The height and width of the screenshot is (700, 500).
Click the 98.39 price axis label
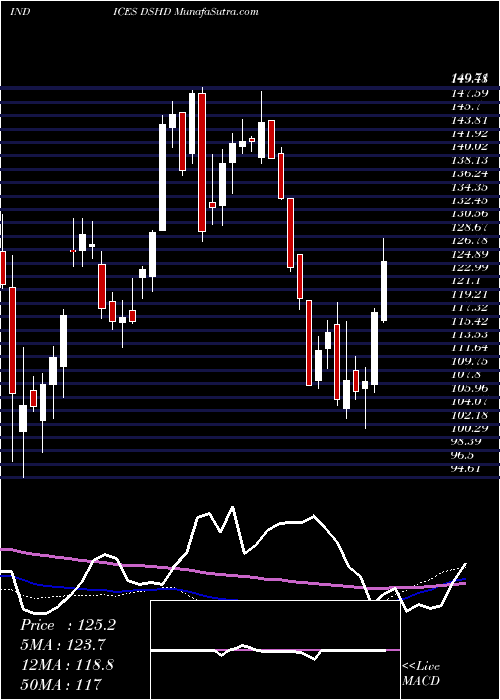(467, 442)
